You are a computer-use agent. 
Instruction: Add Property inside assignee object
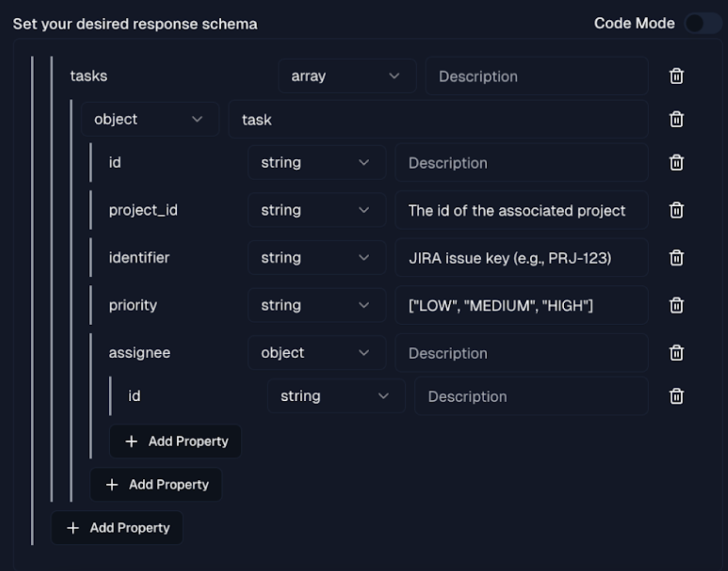click(176, 441)
